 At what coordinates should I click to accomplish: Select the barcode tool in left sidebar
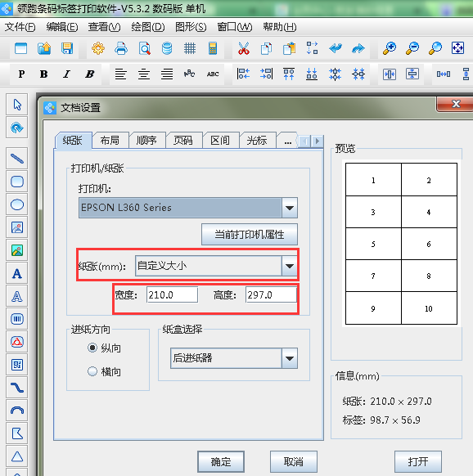coord(17,319)
